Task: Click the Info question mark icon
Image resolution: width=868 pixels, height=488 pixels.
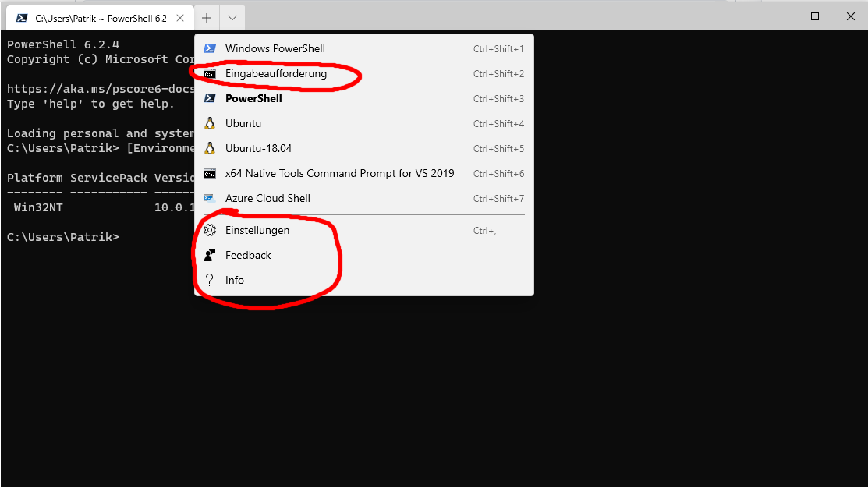Action: click(x=209, y=280)
